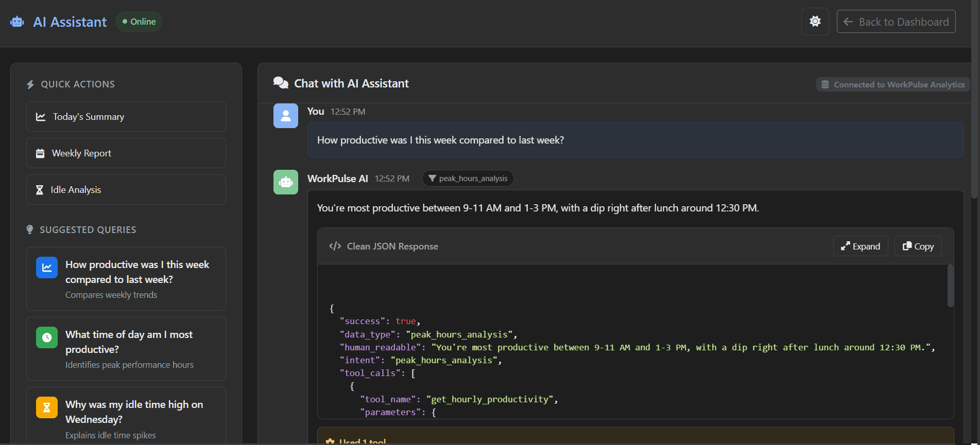Click the "tool_name" line in JSON
980x445 pixels.
(459, 399)
